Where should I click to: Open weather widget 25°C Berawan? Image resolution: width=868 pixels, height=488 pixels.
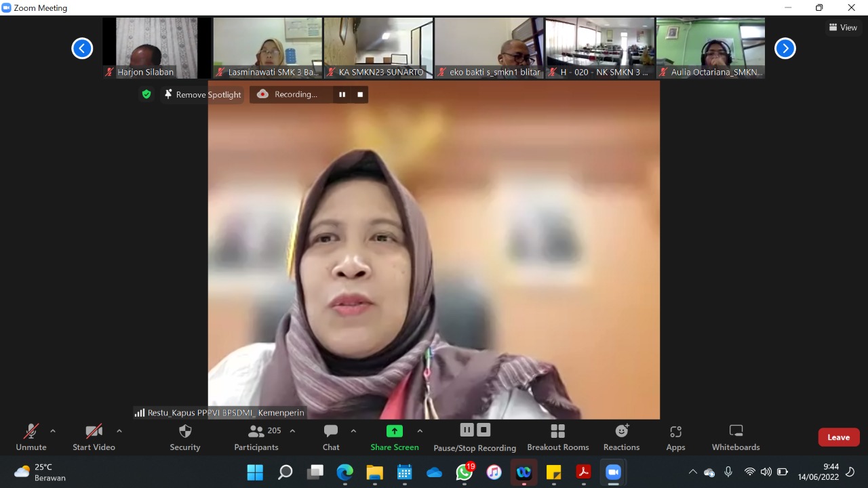(41, 472)
